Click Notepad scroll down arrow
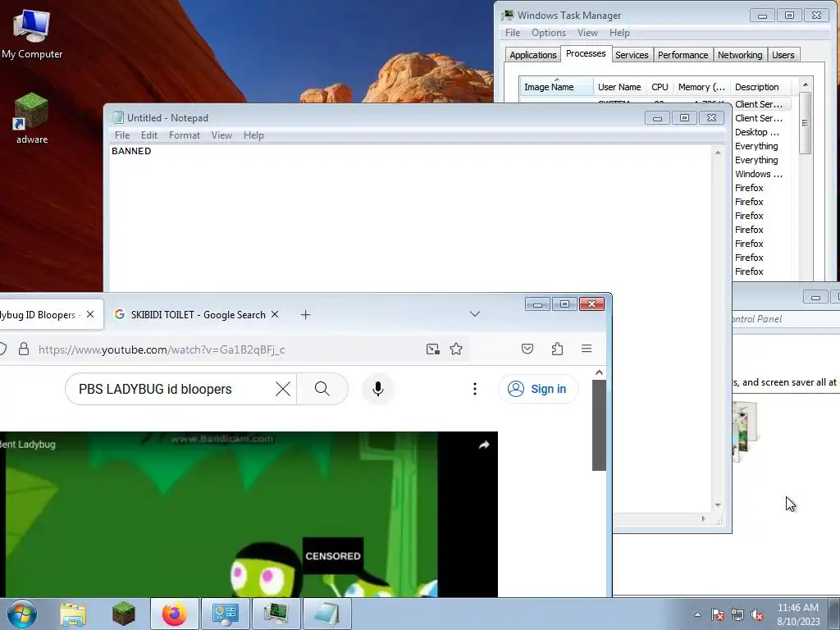 tap(718, 505)
